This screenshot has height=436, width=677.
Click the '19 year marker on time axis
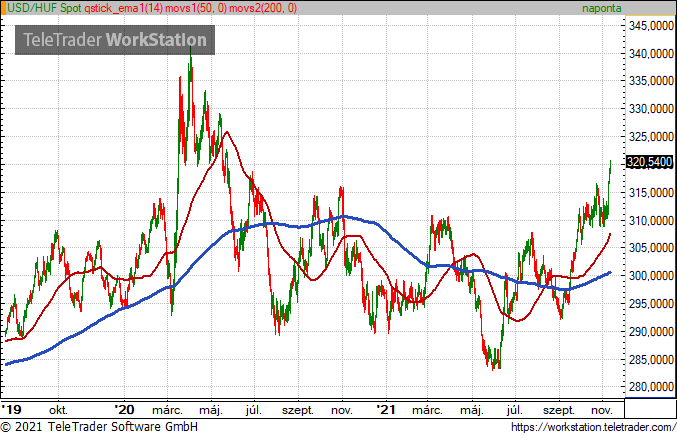[12, 409]
